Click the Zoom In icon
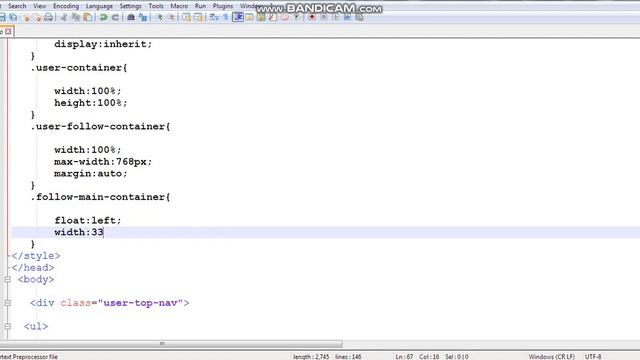The image size is (640, 360). 160,17
